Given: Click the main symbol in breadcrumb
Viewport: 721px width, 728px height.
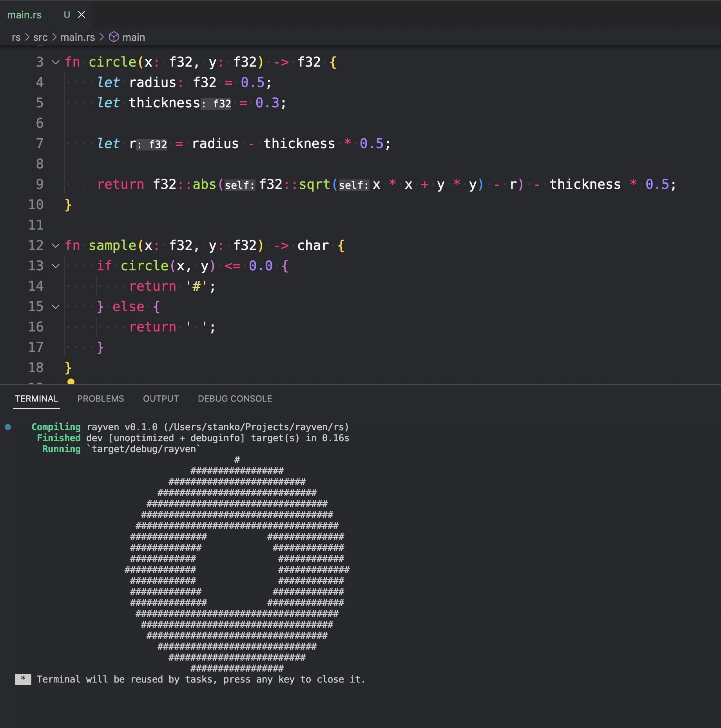Looking at the screenshot, I should point(134,37).
